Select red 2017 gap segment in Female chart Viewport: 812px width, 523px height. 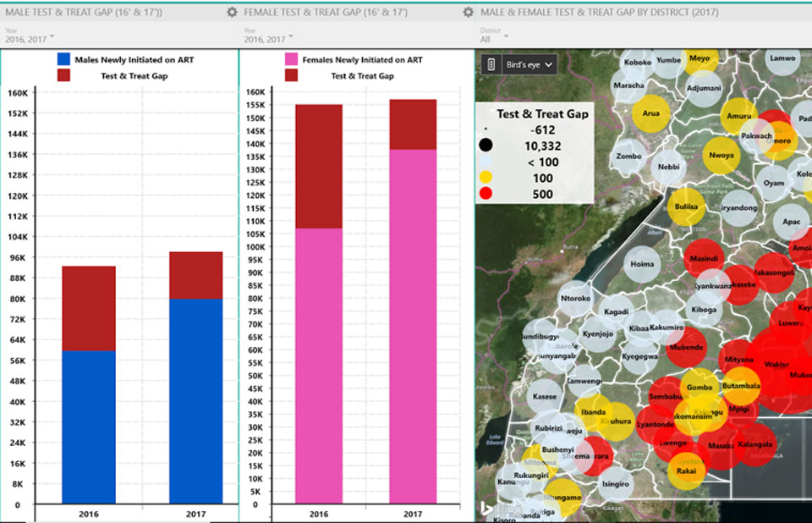tap(413, 124)
